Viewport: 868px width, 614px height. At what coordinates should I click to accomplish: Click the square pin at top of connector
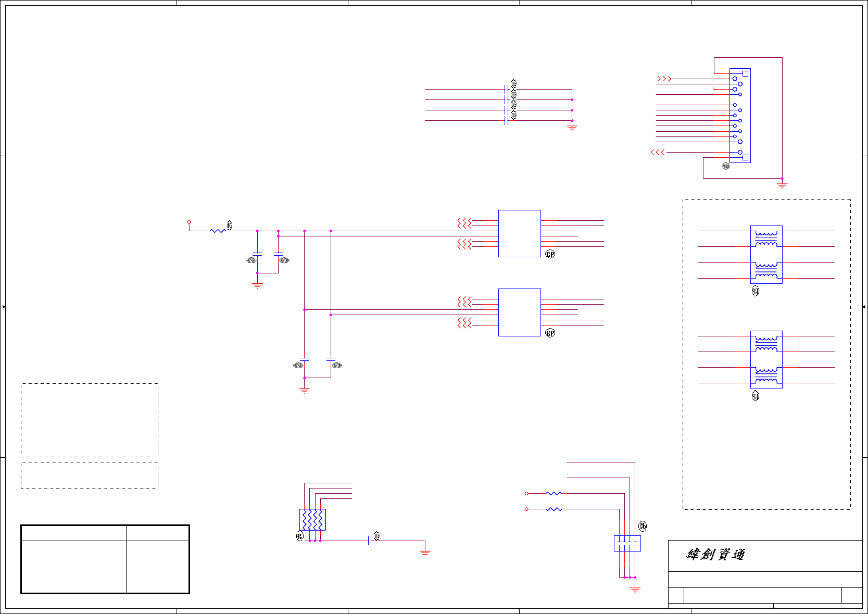pos(745,73)
